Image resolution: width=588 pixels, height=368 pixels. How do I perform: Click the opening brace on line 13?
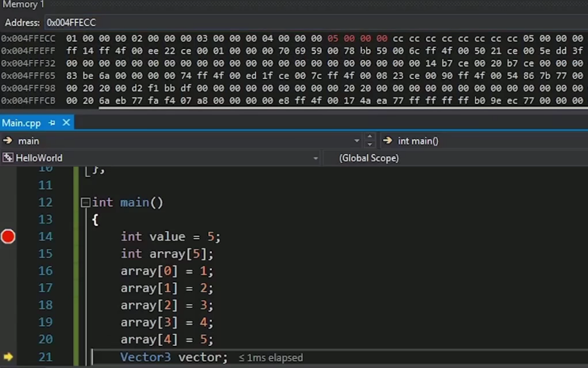click(95, 220)
